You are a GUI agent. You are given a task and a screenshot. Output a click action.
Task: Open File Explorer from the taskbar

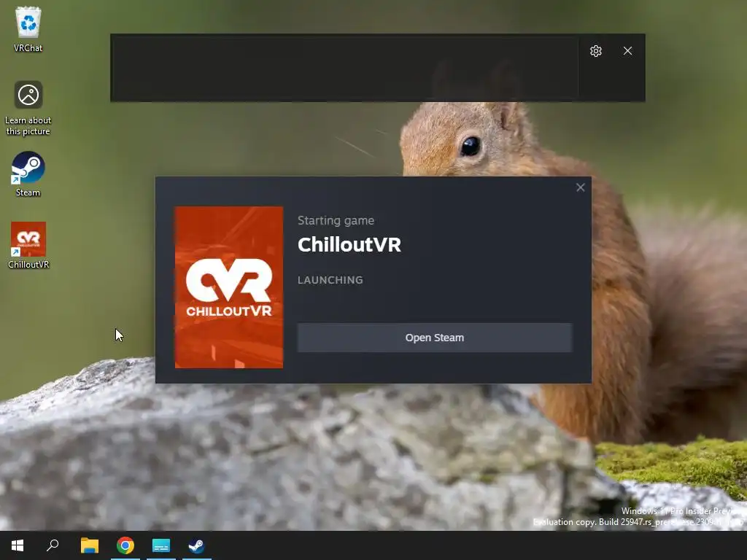(89, 545)
